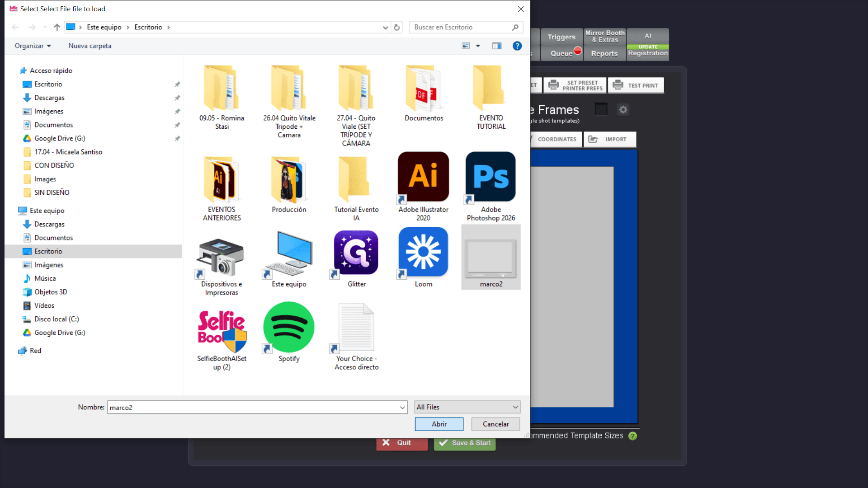868x488 pixels.
Task: Expand the recent locations dropdown arrow
Action: point(45,27)
